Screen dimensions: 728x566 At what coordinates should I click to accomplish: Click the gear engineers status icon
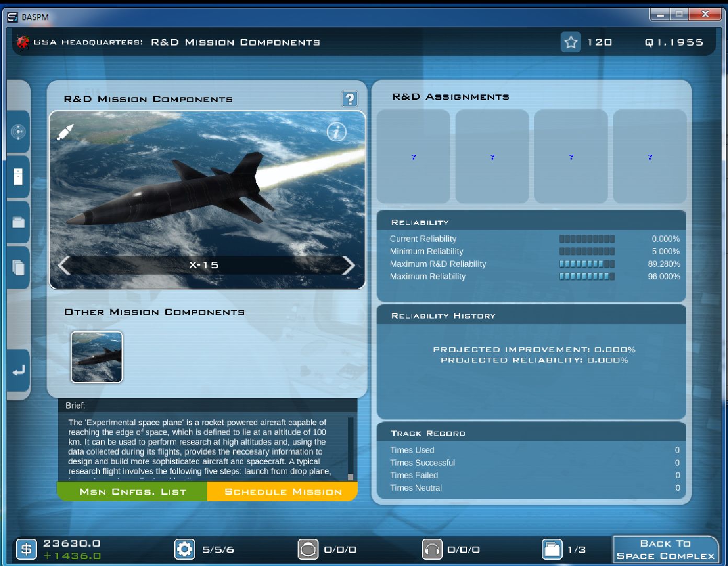coord(184,549)
